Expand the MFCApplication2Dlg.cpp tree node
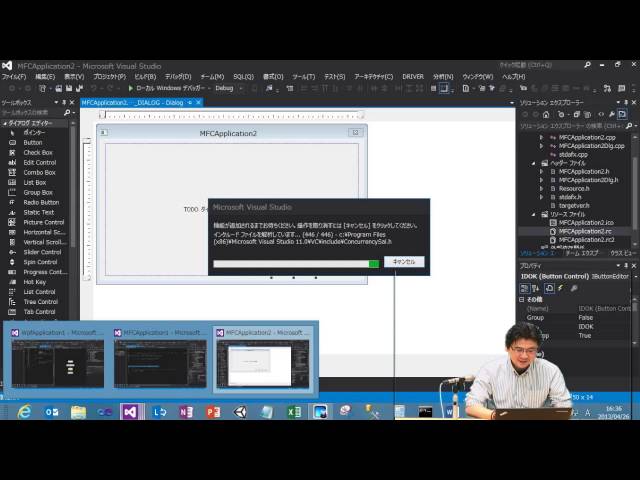Image resolution: width=640 pixels, height=480 pixels. [541, 146]
